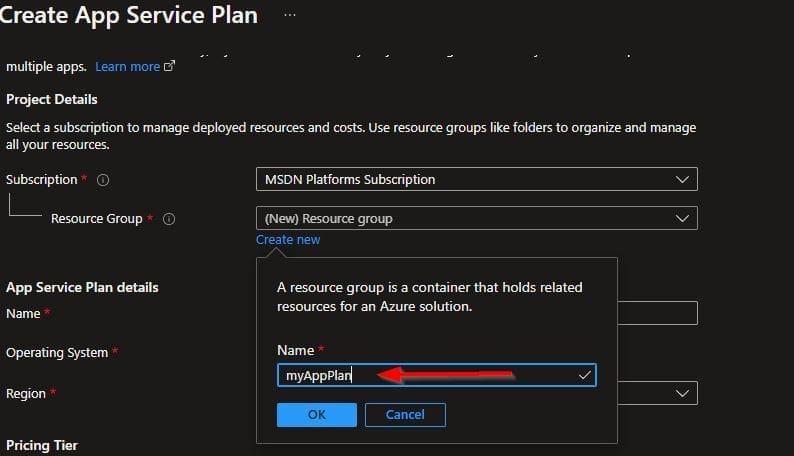Screen dimensions: 794x456
Task: Click the validation checkmark in the name field
Action: pos(585,375)
